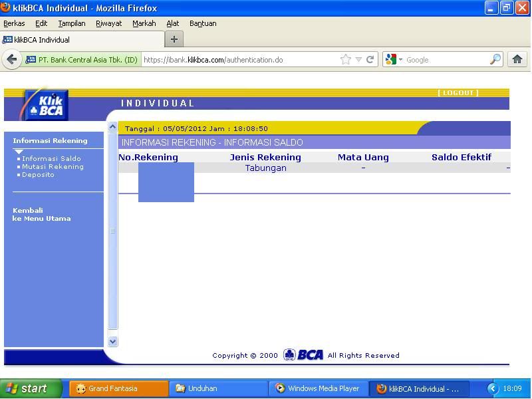The width and height of the screenshot is (532, 399).
Task: Open a new tab with the plus button
Action: tap(174, 39)
